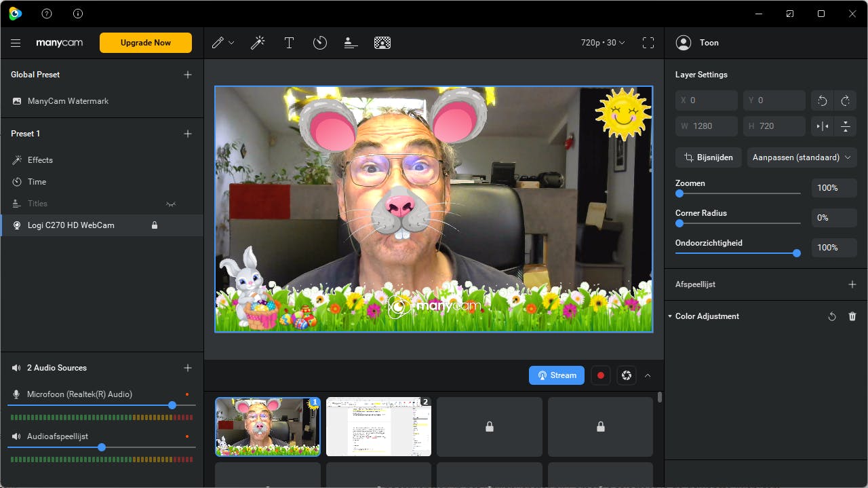868x488 pixels.
Task: Collapse the Color Adjustment section
Action: pos(670,316)
